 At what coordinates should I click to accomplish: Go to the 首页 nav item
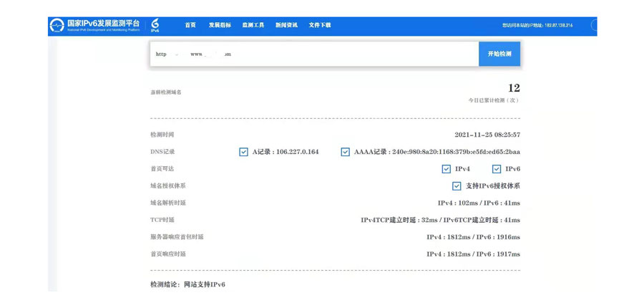190,25
